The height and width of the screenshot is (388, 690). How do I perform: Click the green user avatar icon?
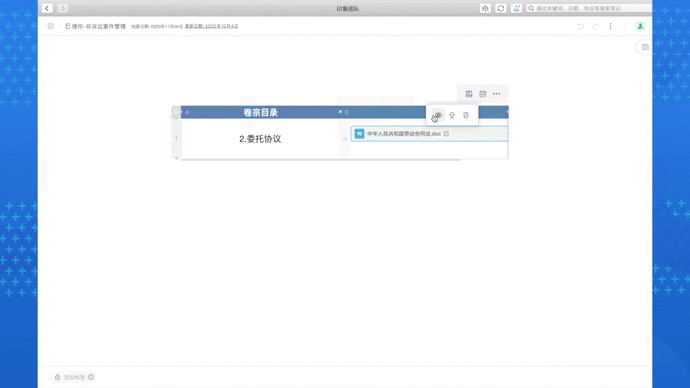coord(640,26)
